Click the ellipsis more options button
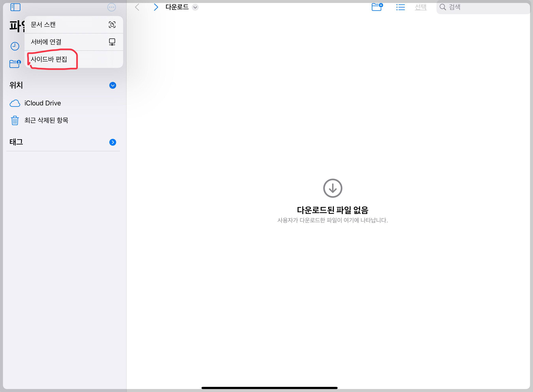533x392 pixels. click(x=111, y=7)
